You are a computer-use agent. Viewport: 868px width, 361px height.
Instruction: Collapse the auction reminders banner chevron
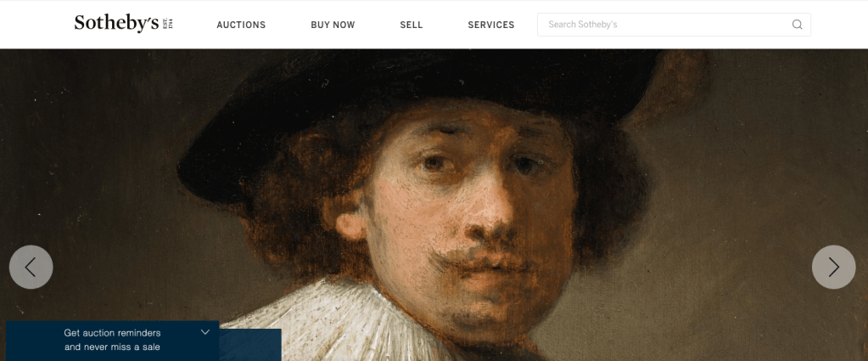[x=204, y=332]
